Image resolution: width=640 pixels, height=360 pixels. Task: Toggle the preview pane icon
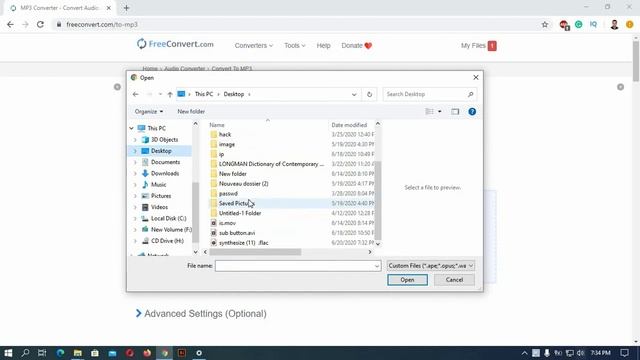tap(455, 111)
